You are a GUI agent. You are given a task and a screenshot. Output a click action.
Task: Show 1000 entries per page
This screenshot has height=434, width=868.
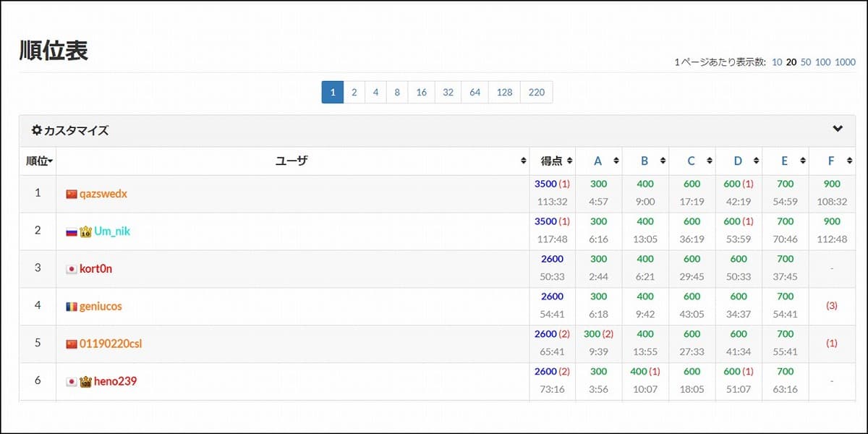pos(845,62)
